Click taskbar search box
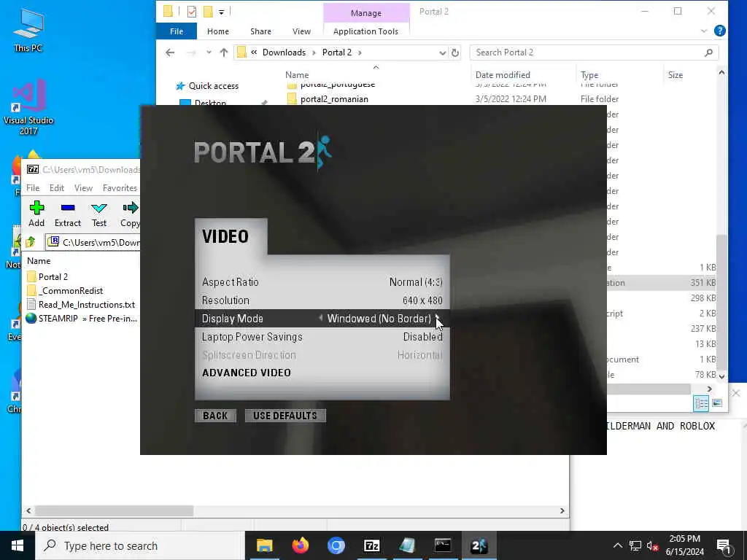 tap(139, 545)
